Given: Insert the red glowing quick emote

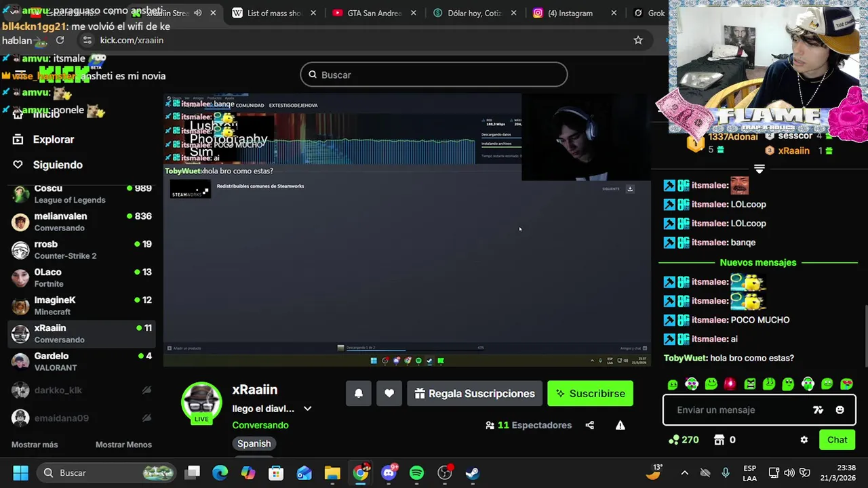Looking at the screenshot, I should click(x=730, y=384).
